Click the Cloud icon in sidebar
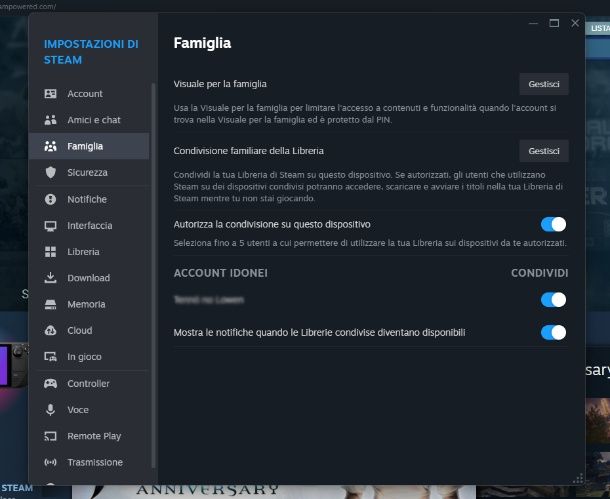Screen dimensions: 610x499 (50, 330)
